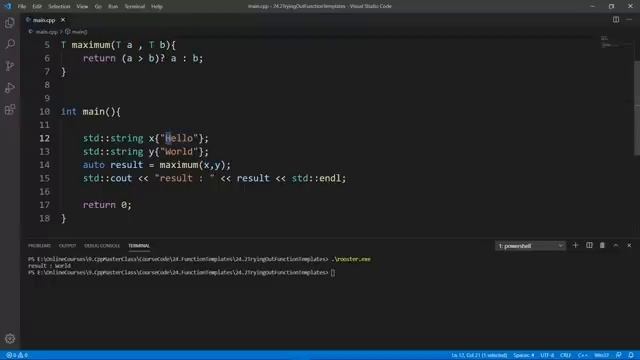The image size is (640, 360).
Task: Open the Extensions view
Action: [10, 109]
